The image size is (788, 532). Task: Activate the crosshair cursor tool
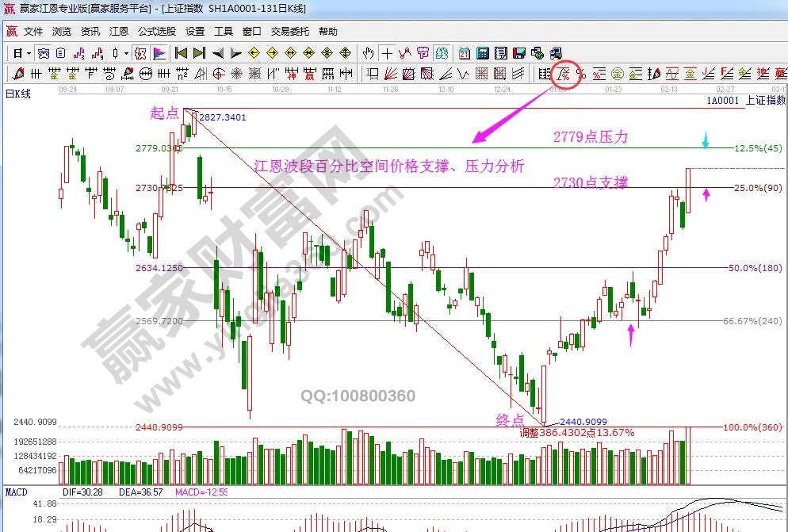pyautogui.click(x=387, y=53)
